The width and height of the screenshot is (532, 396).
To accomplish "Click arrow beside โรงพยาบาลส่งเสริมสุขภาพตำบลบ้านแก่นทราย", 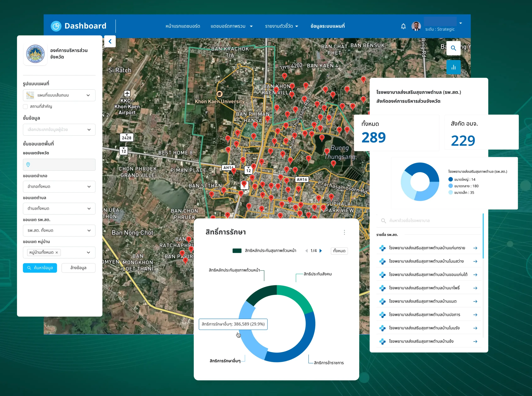I will [x=475, y=248].
